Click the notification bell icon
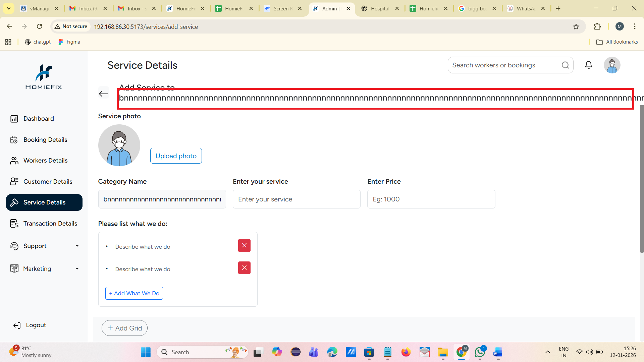644x362 pixels. [x=589, y=65]
